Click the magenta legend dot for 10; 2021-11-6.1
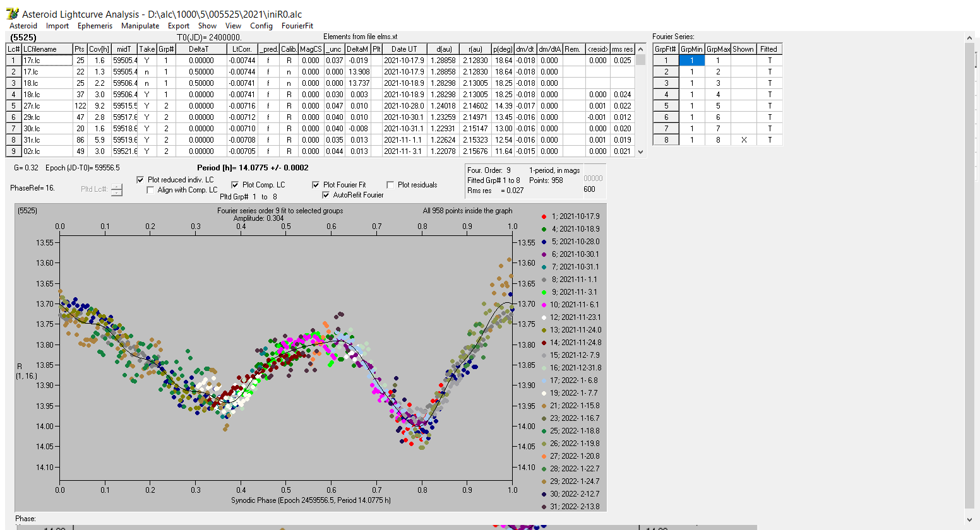980x530 pixels. [544, 305]
